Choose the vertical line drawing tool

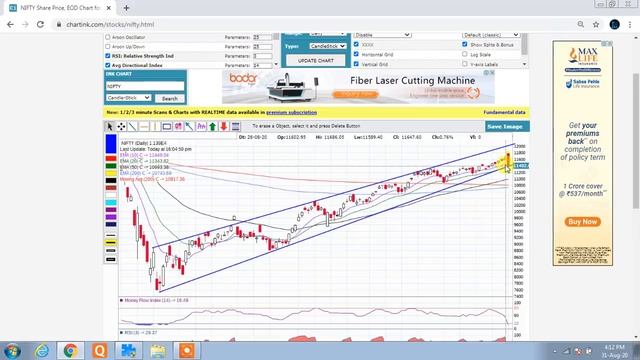(x=155, y=127)
